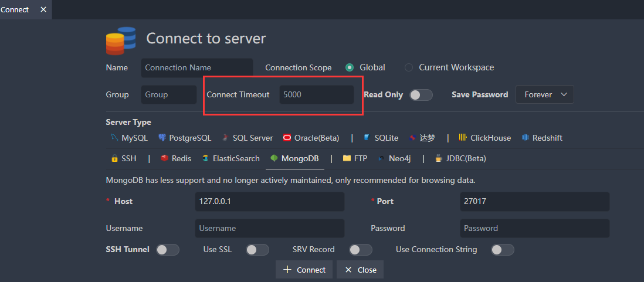Edit the Connect Timeout 5000 field

tap(317, 95)
